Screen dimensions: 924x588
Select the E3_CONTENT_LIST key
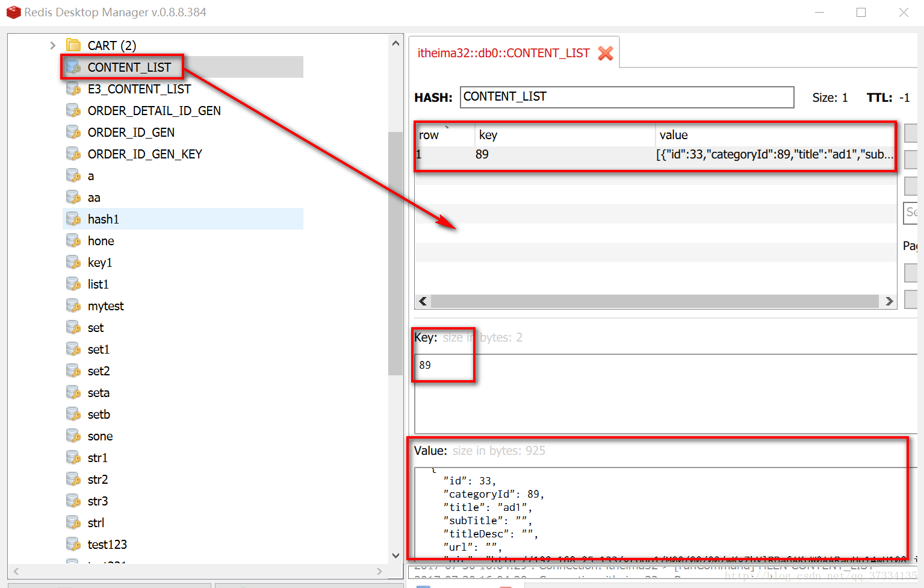139,89
